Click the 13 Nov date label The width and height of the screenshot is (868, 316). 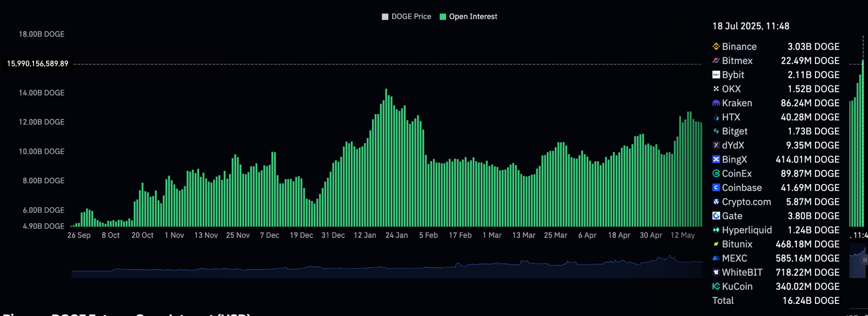[x=206, y=235]
